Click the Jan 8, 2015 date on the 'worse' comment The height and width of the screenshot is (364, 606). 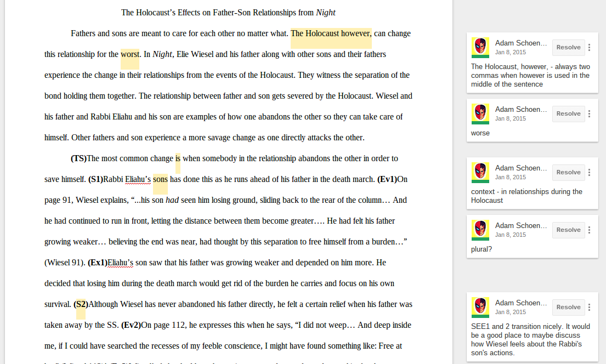click(x=511, y=118)
